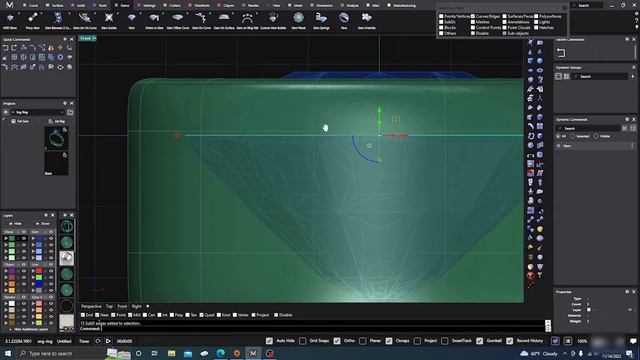The image size is (640, 360).
Task: Open the settings gear icon at top right
Action: [636, 14]
